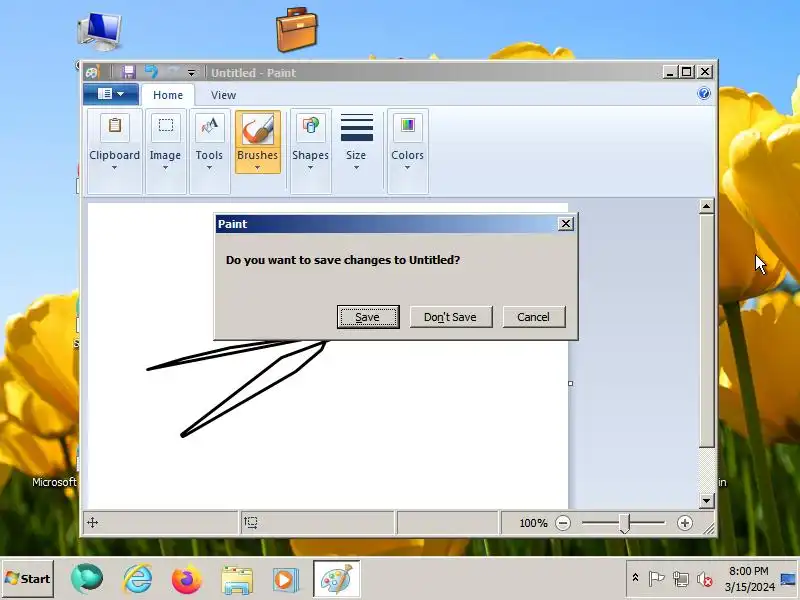Open Customize Quick Access Toolbar dropdown
This screenshot has width=800, height=600.
click(191, 72)
